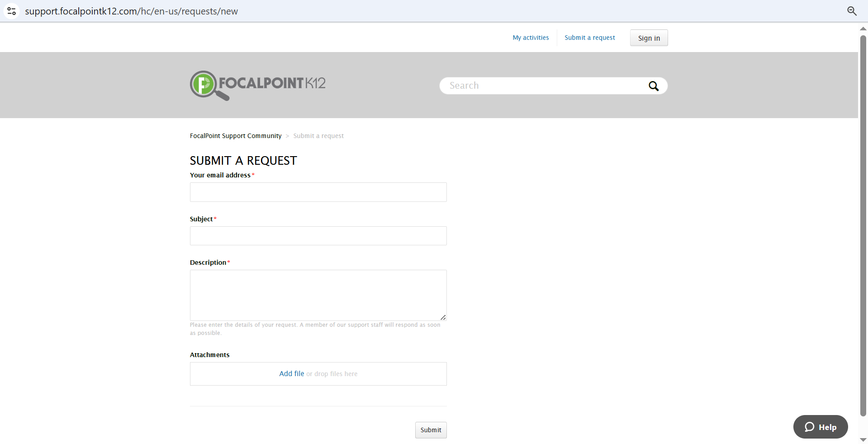Click the Subject field label
This screenshot has width=868, height=444.
pyautogui.click(x=201, y=219)
